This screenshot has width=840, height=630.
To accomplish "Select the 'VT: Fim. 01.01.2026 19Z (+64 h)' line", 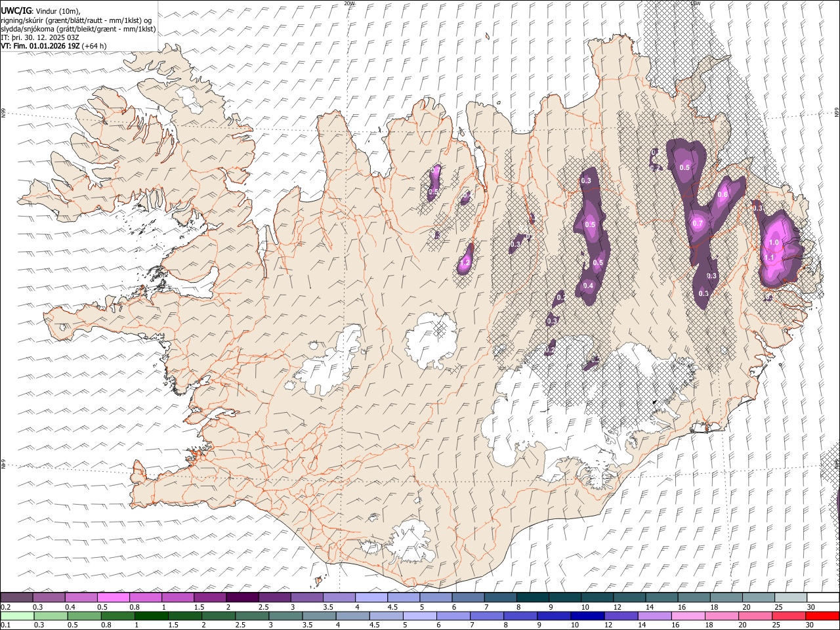I will (54, 46).
